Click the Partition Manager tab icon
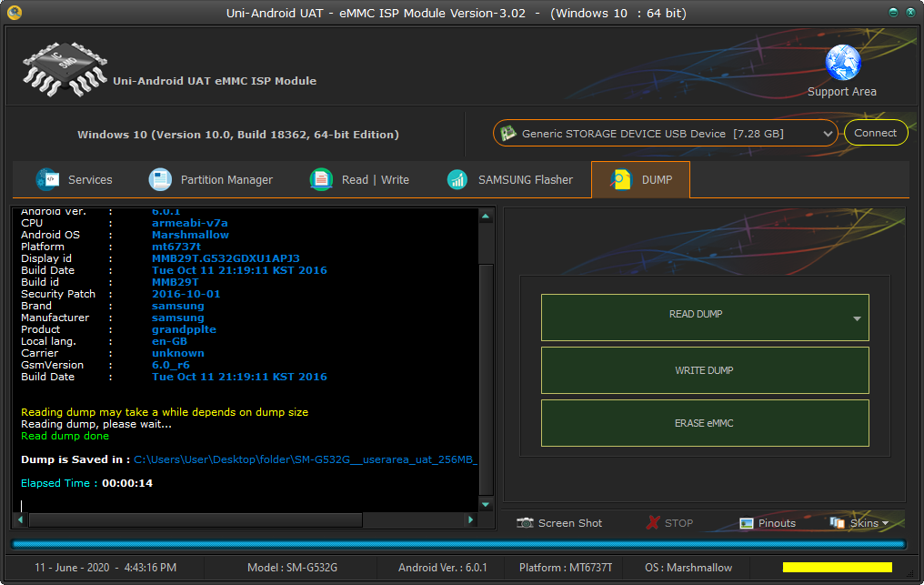The width and height of the screenshot is (924, 585). [x=160, y=179]
